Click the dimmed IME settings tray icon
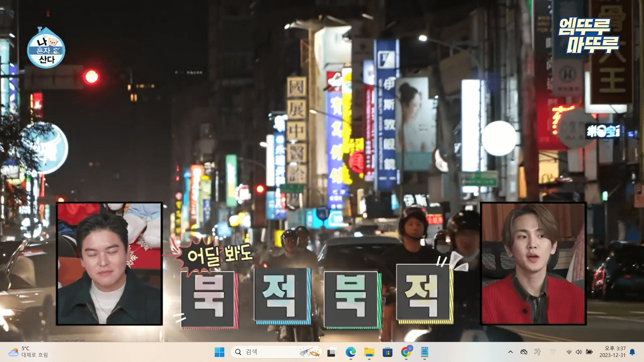The width and height of the screenshot is (644, 362). pos(553,352)
